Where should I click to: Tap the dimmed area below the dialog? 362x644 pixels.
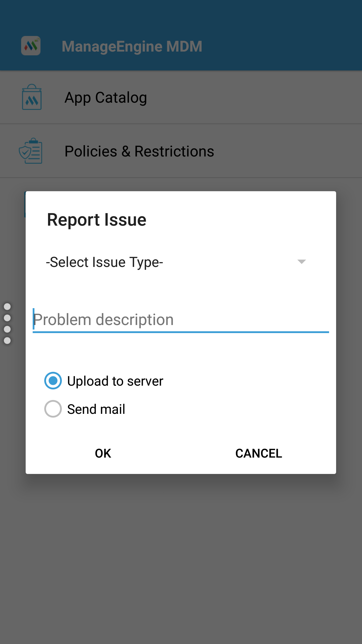click(x=181, y=558)
